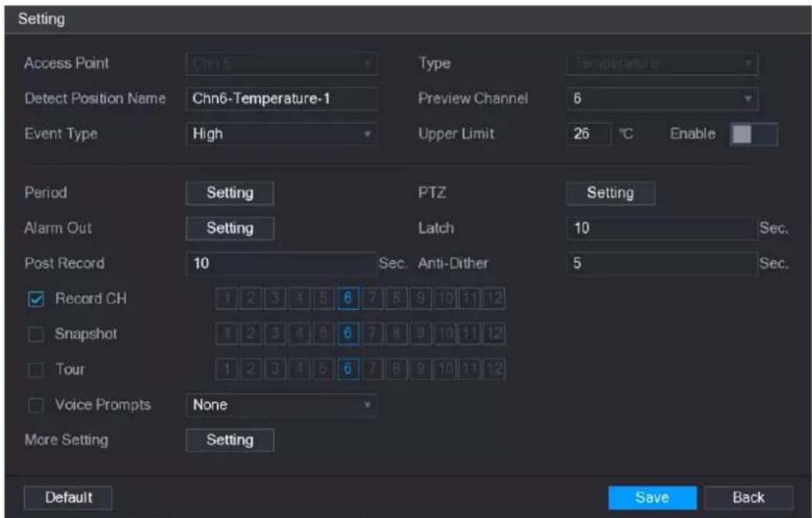Save the settings
Screen dimensions: 812x518
click(x=652, y=497)
